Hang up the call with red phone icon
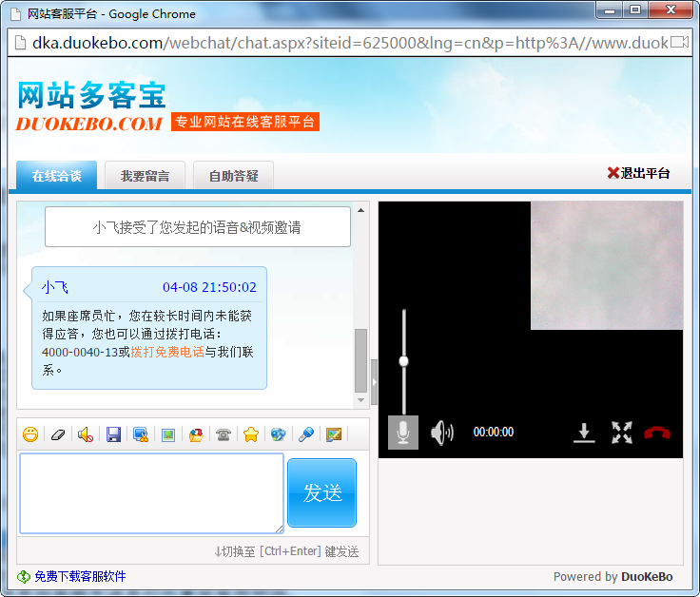This screenshot has height=597, width=700. (656, 433)
